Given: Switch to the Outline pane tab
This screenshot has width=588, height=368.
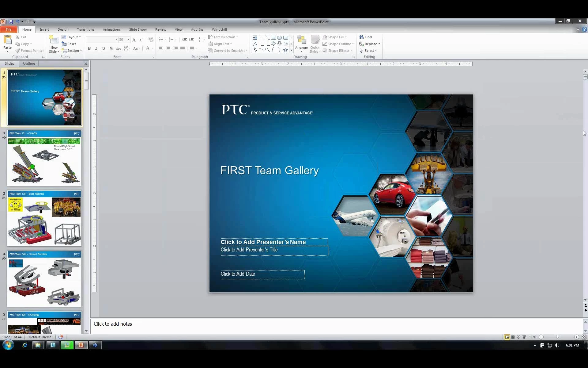Looking at the screenshot, I should pyautogui.click(x=29, y=63).
